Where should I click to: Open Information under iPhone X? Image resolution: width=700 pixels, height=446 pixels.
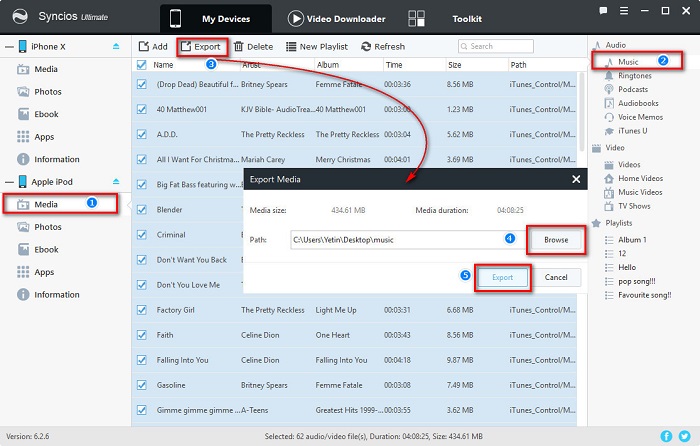(57, 159)
